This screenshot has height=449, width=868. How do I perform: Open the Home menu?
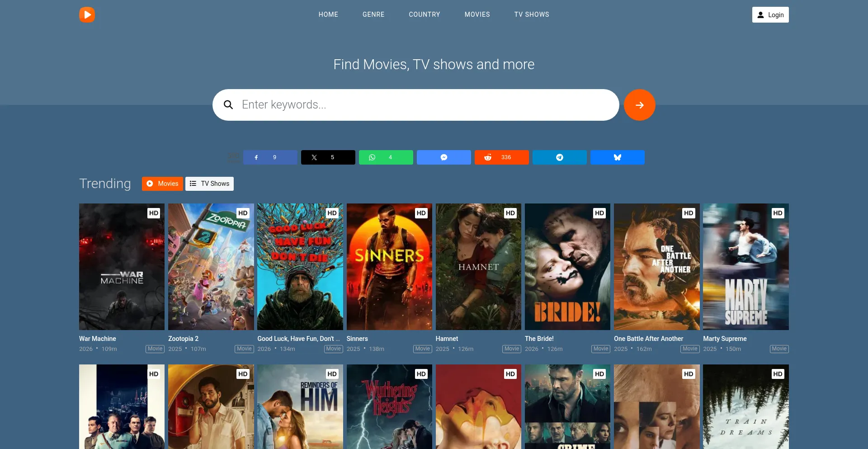tap(328, 14)
